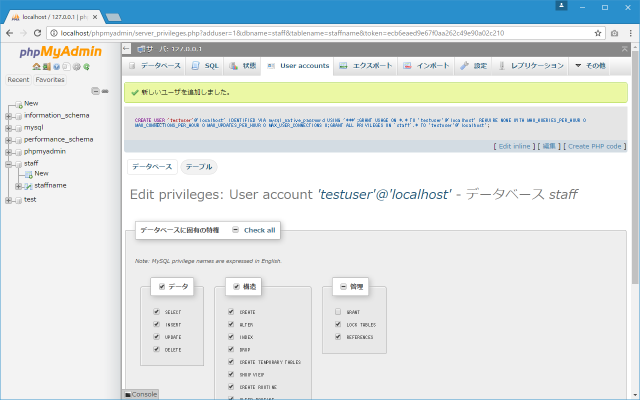Open the MySQL documentation page icon
The height and width of the screenshot is (400, 640).
point(66,67)
